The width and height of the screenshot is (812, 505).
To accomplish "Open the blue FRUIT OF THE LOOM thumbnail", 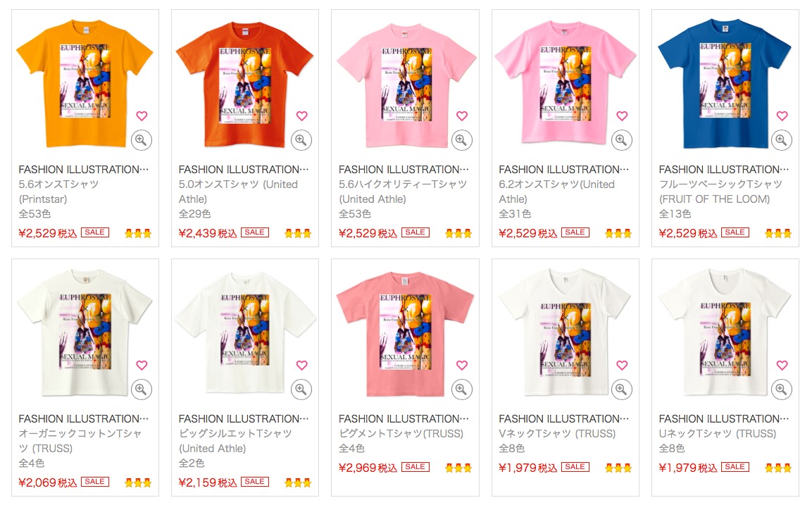I will click(x=725, y=83).
